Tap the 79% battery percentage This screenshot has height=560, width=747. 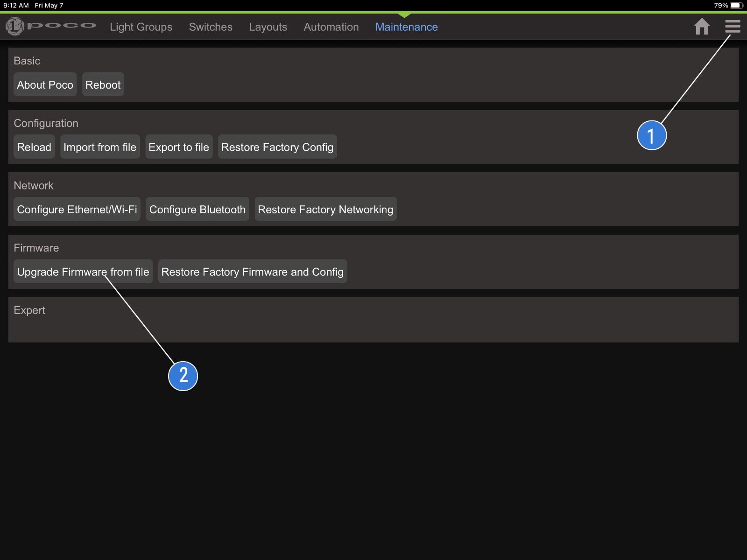tap(721, 6)
